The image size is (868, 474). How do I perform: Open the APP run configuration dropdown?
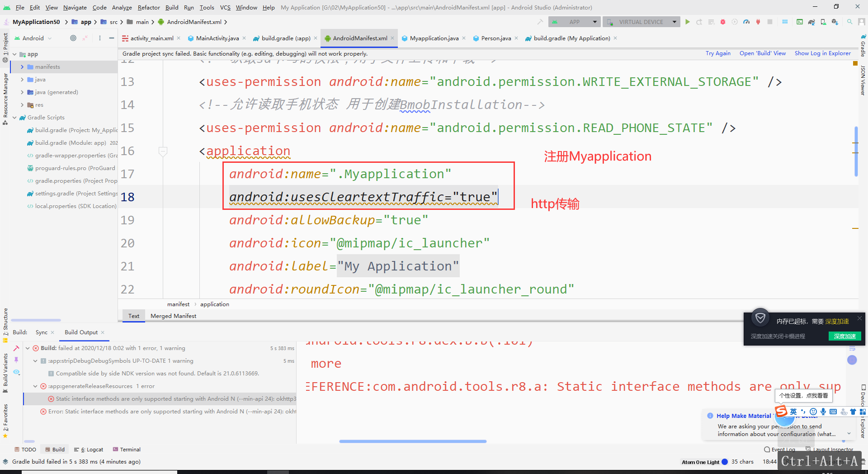[574, 22]
